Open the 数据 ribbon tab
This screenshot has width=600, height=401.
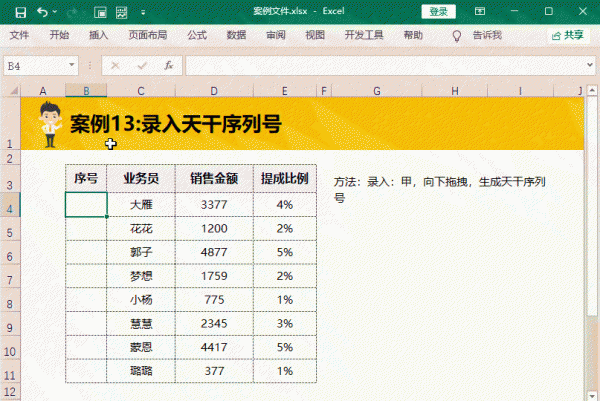236,35
